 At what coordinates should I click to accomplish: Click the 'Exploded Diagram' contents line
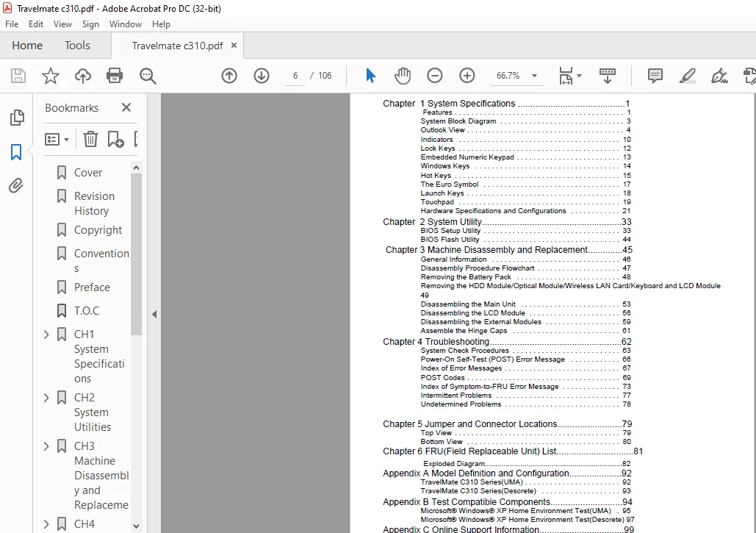527,464
